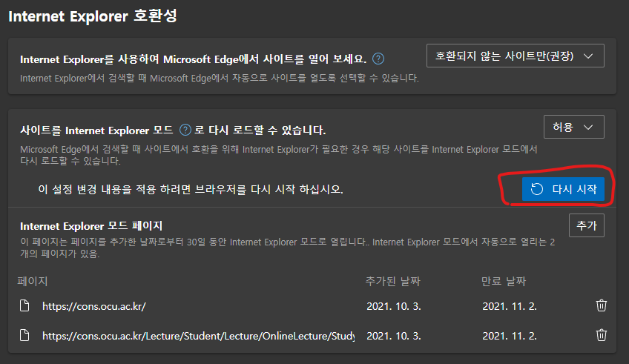Click '이 설정 변경 내용을 적용 하려면' message

pos(191,189)
